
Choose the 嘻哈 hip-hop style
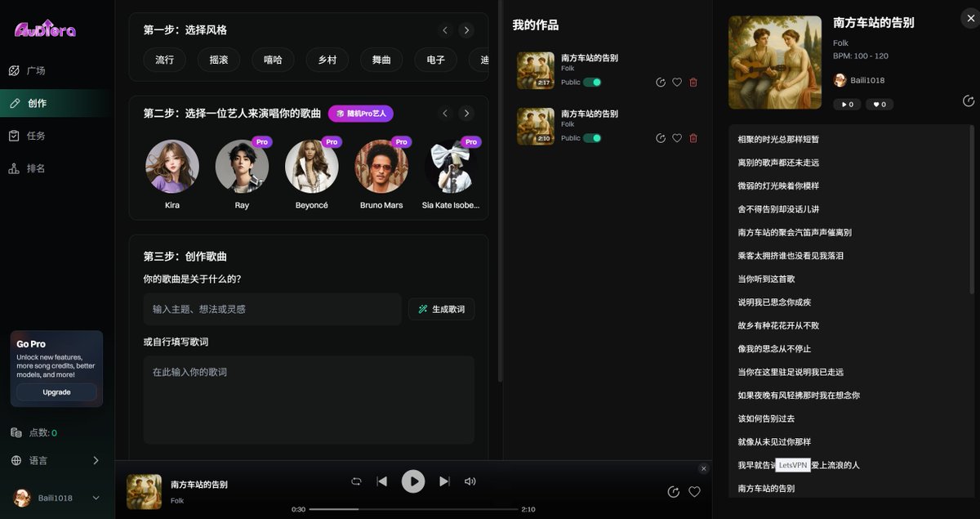click(x=273, y=60)
